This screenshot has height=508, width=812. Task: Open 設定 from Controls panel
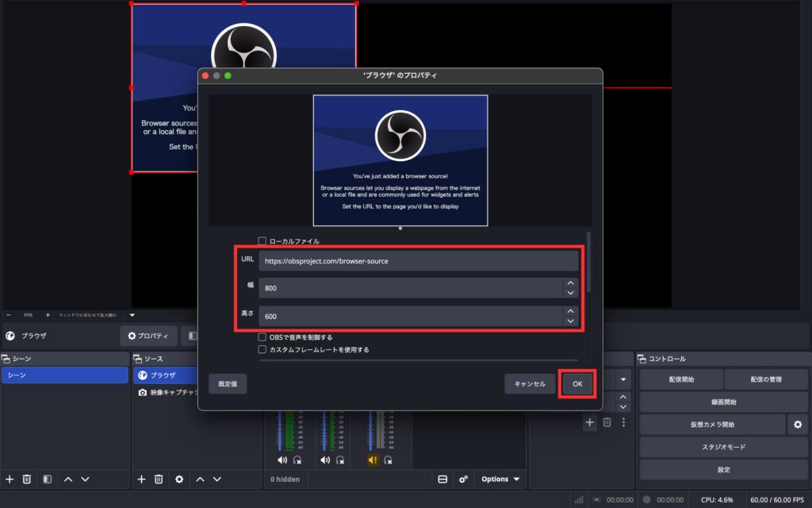(723, 470)
